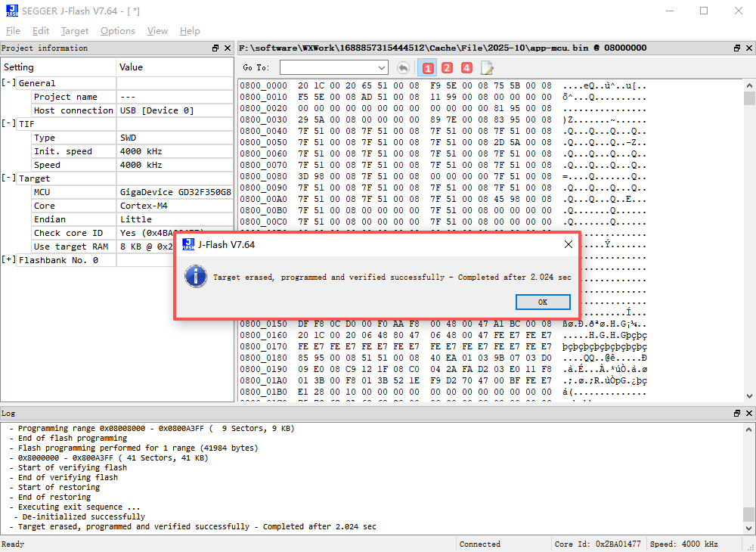The height and width of the screenshot is (552, 756).
Task: Close the J-Flash V7.64 dialog
Action: pyautogui.click(x=569, y=244)
